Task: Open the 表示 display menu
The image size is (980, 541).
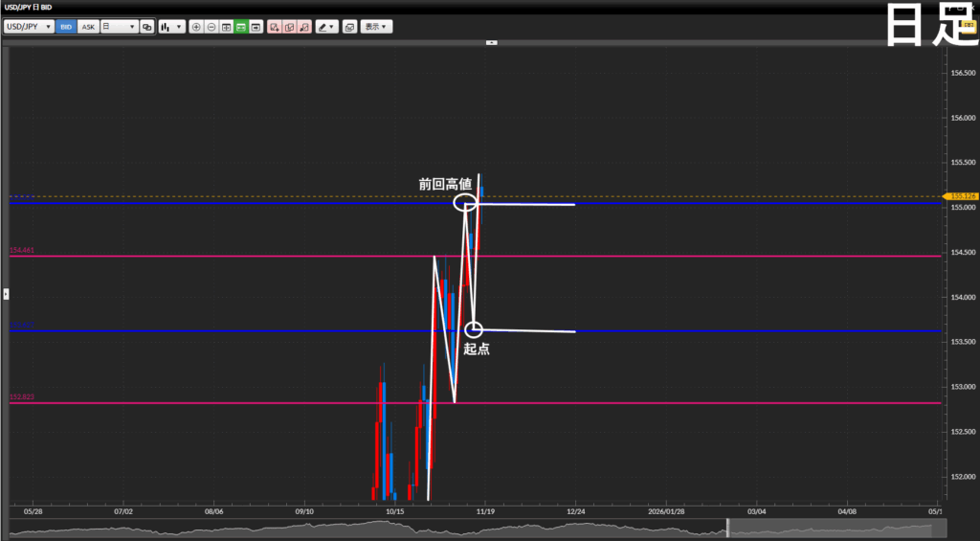Action: pos(377,27)
